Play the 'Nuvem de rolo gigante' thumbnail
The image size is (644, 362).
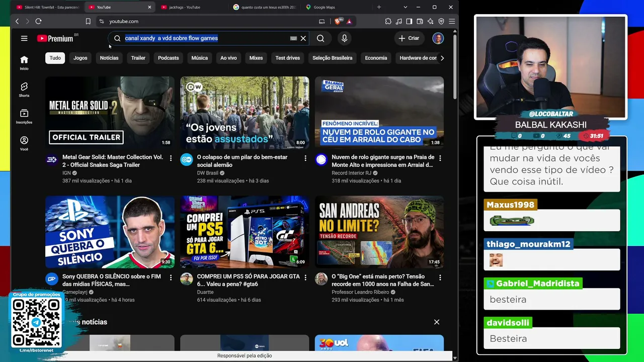click(379, 113)
